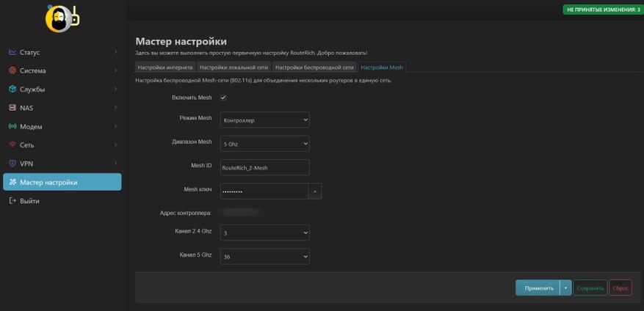Viewport: 644px width, 311px height.
Task: Uncheck the Включить Mesh checkbox
Action: click(x=223, y=98)
